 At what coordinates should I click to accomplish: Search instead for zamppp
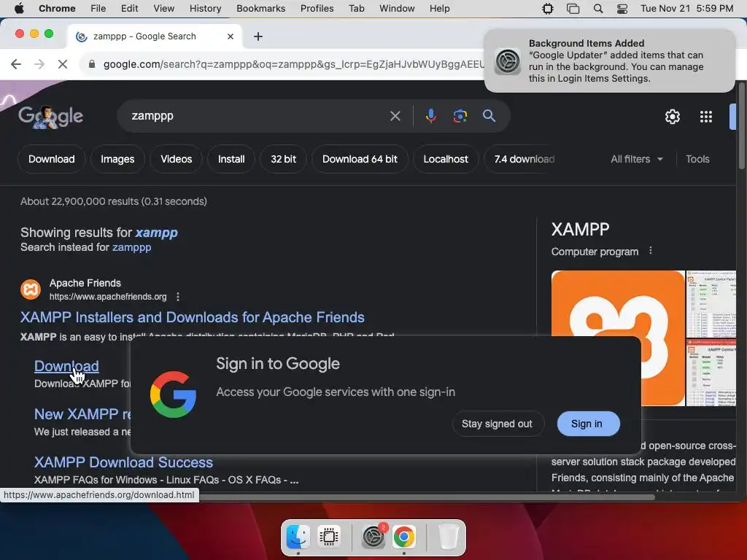(x=131, y=247)
